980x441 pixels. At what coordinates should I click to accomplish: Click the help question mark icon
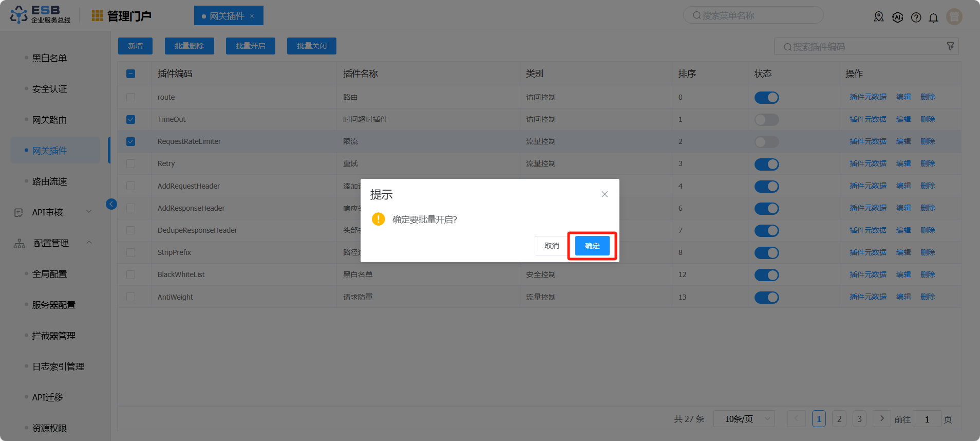tap(916, 17)
